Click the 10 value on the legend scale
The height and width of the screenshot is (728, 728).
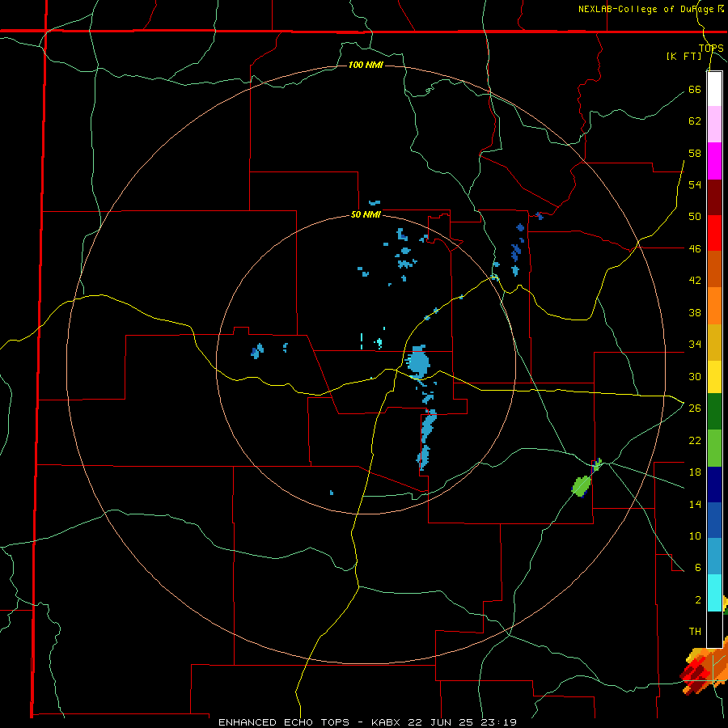pyautogui.click(x=695, y=535)
